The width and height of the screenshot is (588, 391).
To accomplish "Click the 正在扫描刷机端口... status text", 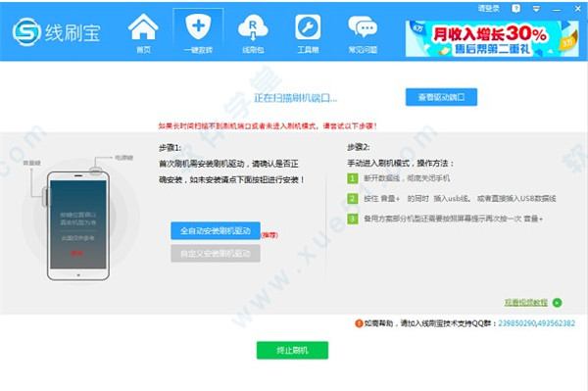I will (296, 98).
